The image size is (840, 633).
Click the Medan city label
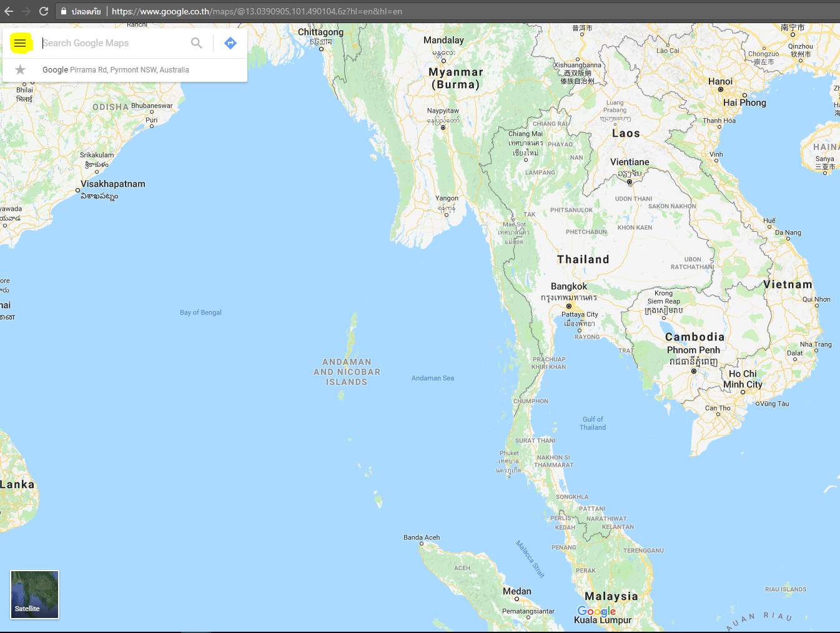click(x=517, y=591)
